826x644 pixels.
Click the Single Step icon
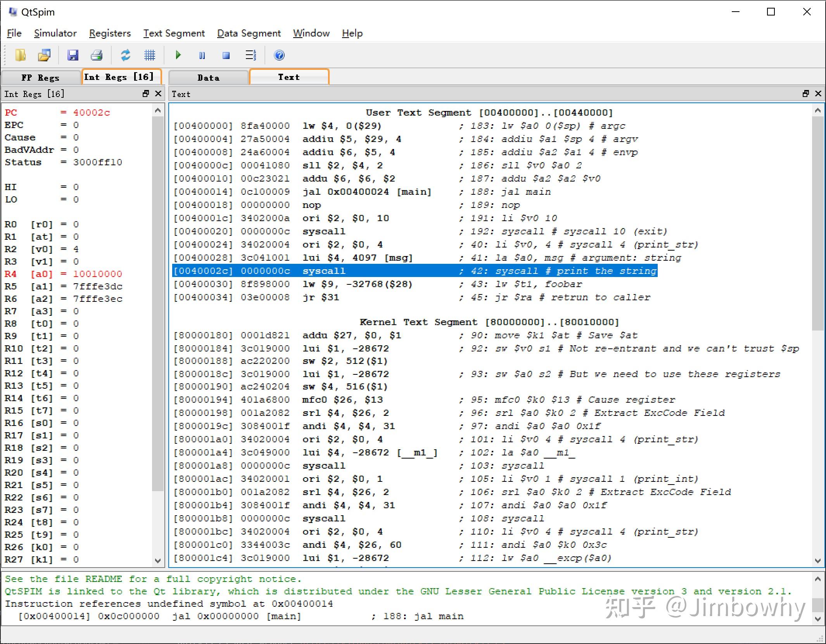tap(251, 55)
